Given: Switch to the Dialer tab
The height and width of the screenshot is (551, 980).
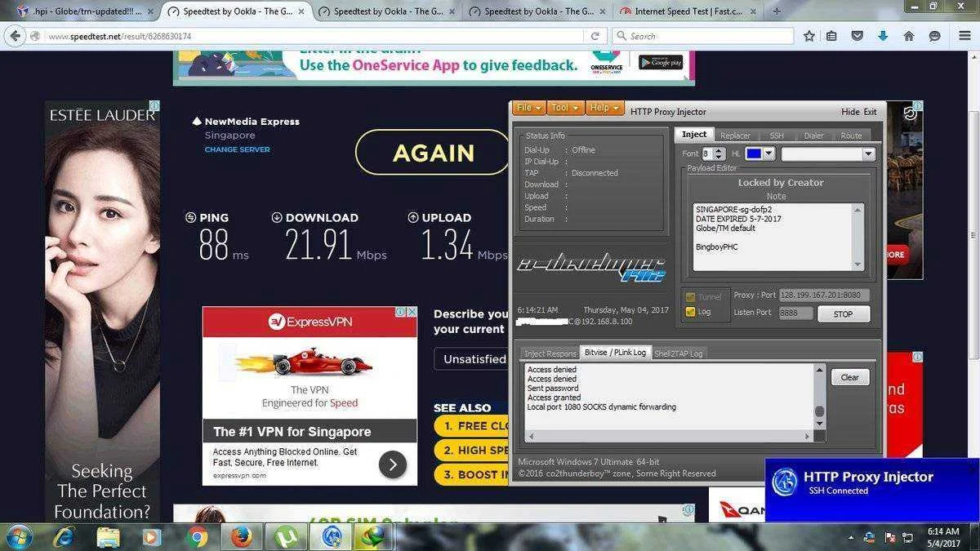Looking at the screenshot, I should coord(813,136).
